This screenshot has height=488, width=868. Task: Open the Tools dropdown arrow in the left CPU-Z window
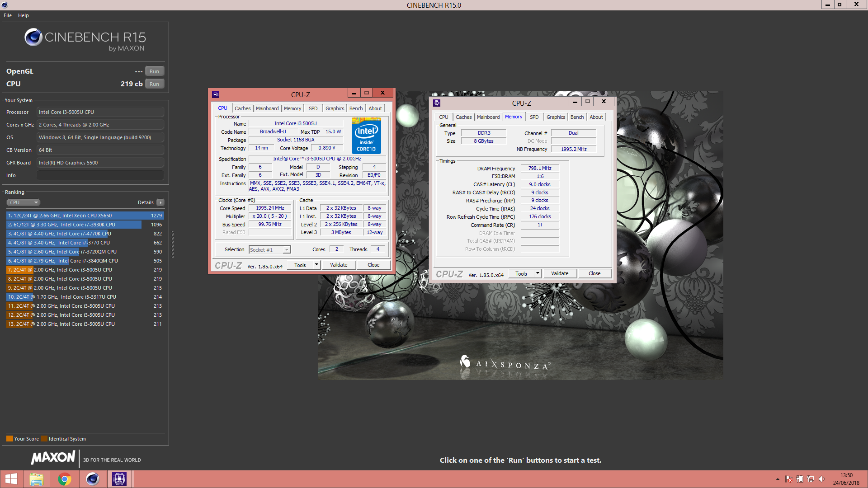(x=317, y=265)
